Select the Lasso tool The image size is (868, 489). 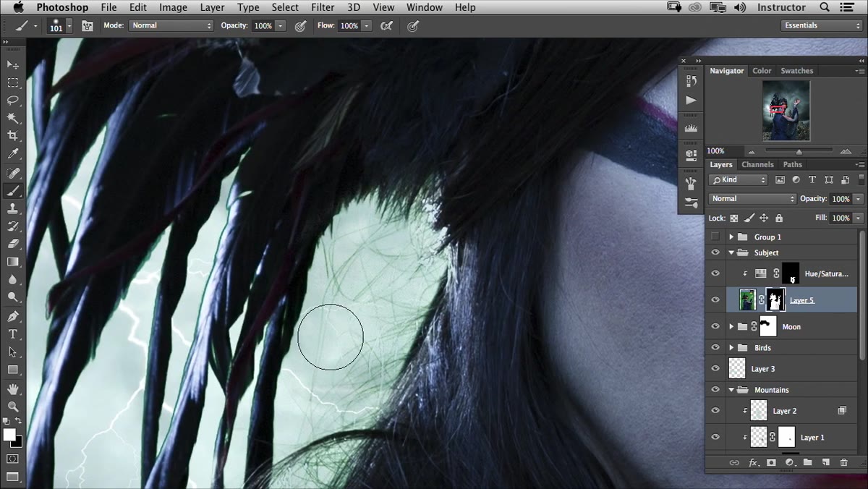(x=13, y=101)
